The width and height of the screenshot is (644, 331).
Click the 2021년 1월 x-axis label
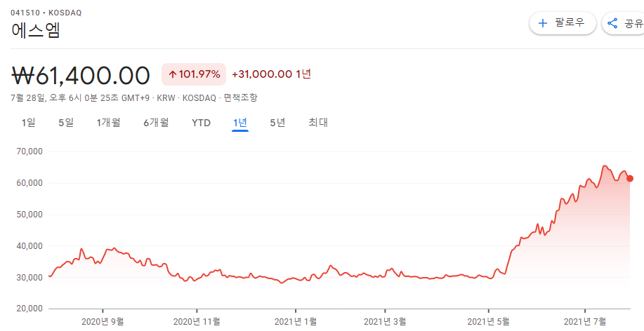point(296,322)
